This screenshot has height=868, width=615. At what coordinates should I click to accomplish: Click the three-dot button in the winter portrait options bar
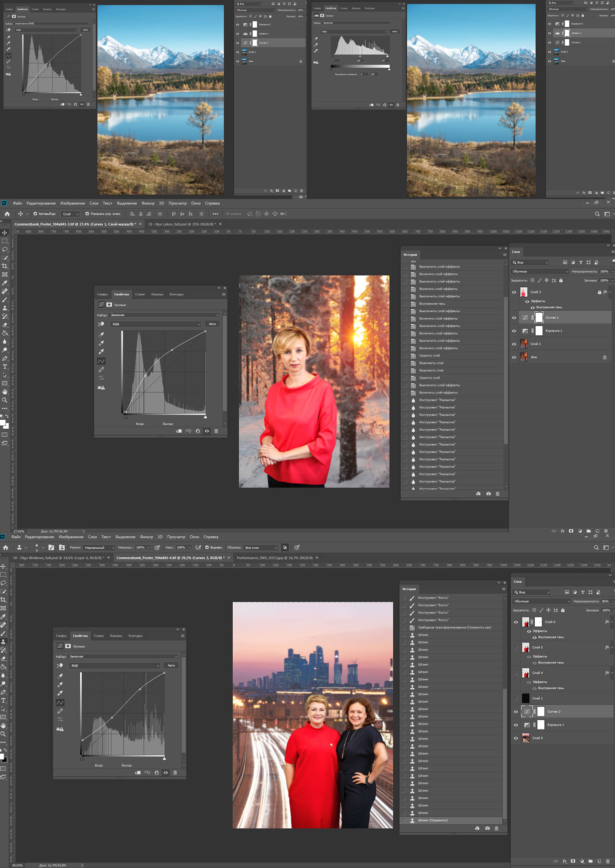[215, 214]
